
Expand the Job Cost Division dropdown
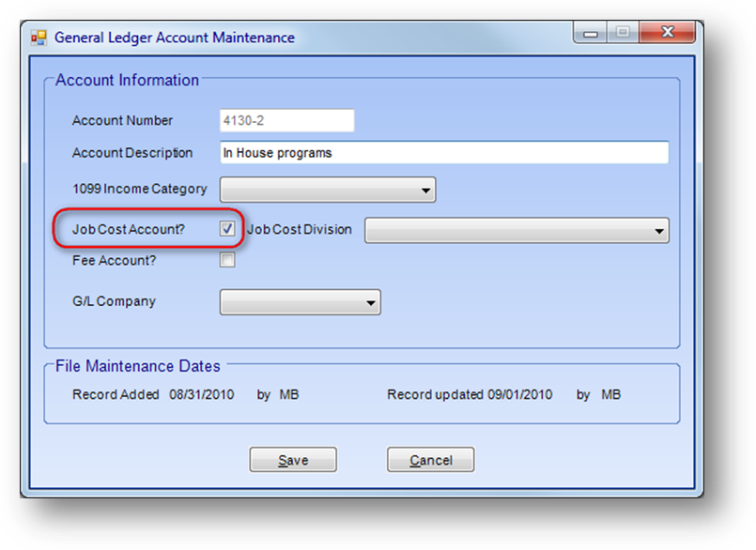(517, 230)
